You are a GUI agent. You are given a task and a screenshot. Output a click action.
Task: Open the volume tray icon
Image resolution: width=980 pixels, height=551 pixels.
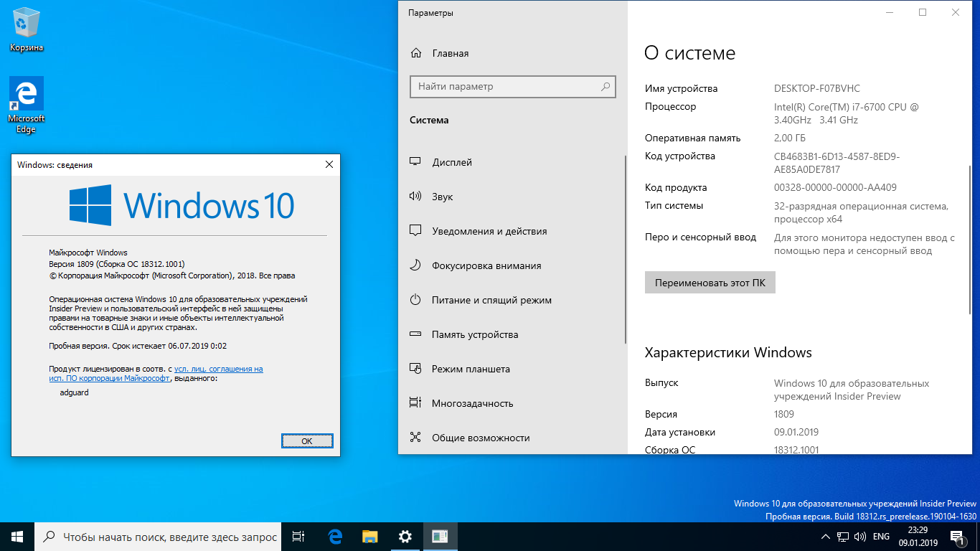pos(860,537)
